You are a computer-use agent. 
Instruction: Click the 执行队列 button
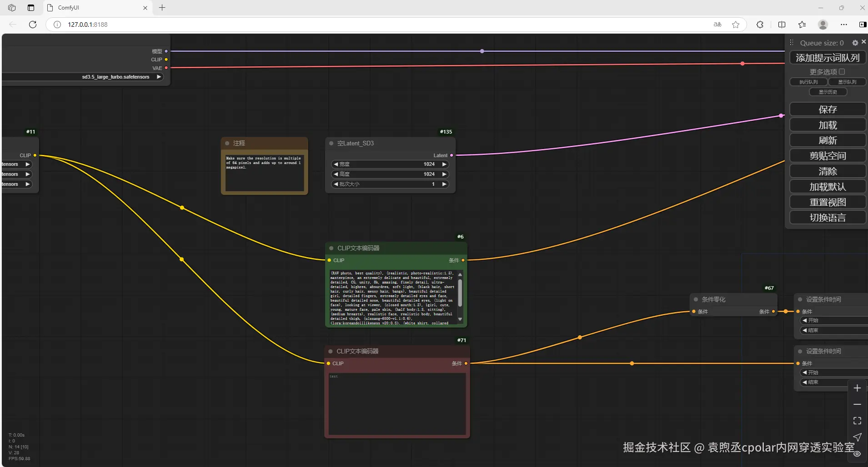tap(808, 82)
